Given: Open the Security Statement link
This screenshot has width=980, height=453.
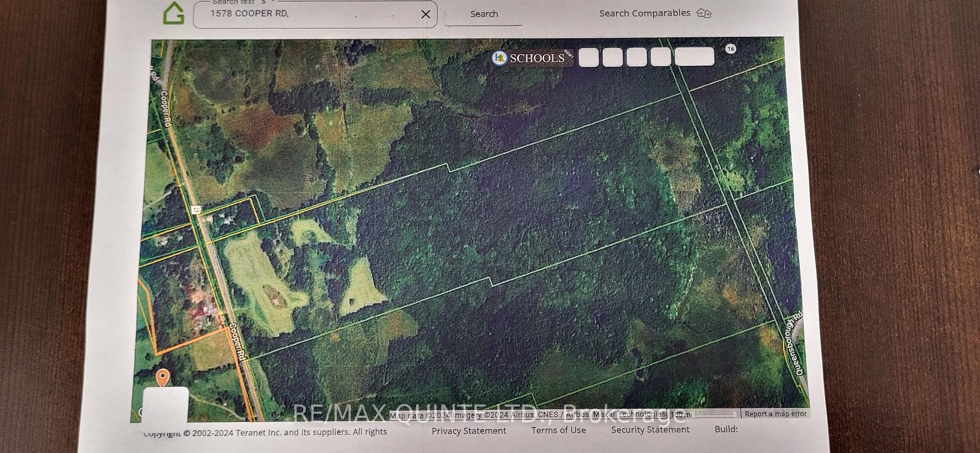Looking at the screenshot, I should (x=650, y=430).
